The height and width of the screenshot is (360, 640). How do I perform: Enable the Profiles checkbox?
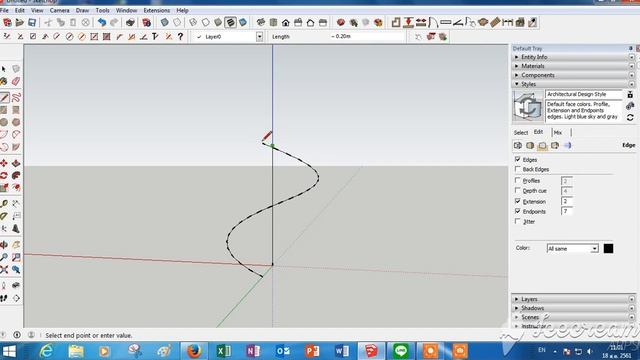point(518,180)
